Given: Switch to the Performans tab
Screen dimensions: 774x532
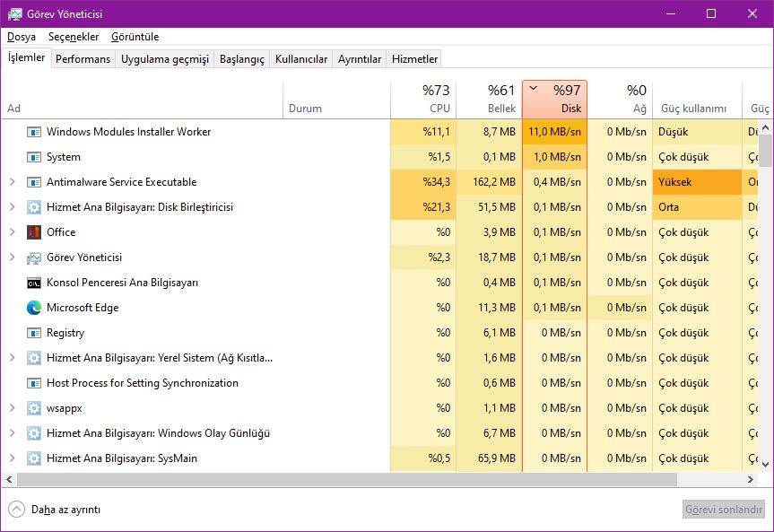Looking at the screenshot, I should [83, 59].
